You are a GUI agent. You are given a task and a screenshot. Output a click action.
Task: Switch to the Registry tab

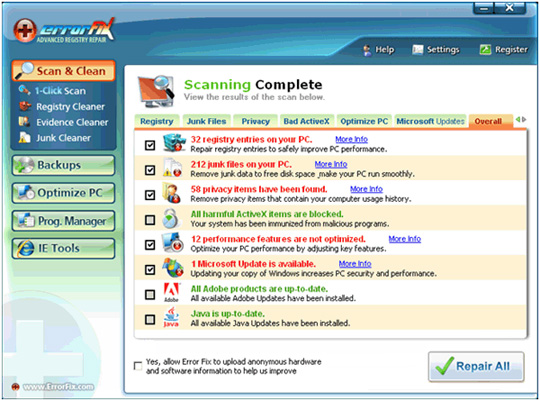coord(157,121)
